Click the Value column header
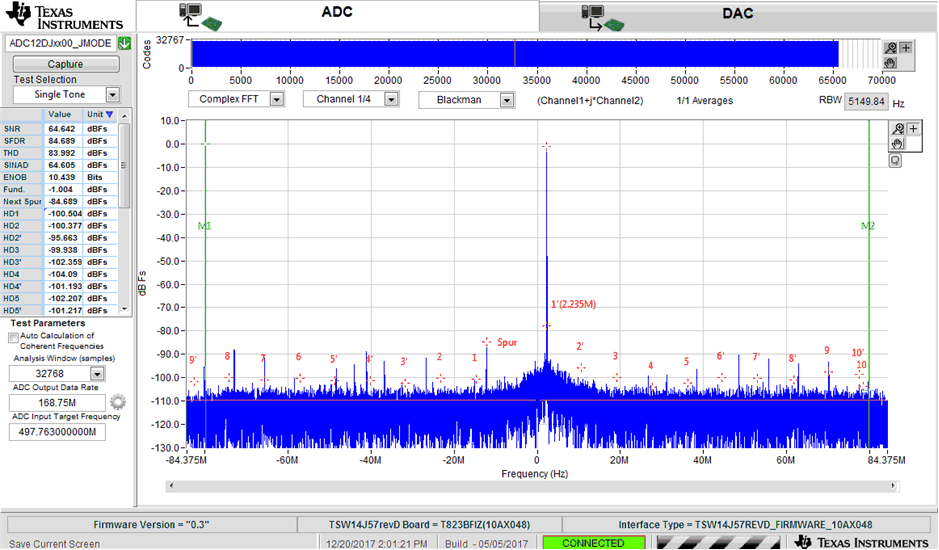Viewport: 939px width, 550px height. 60,114
